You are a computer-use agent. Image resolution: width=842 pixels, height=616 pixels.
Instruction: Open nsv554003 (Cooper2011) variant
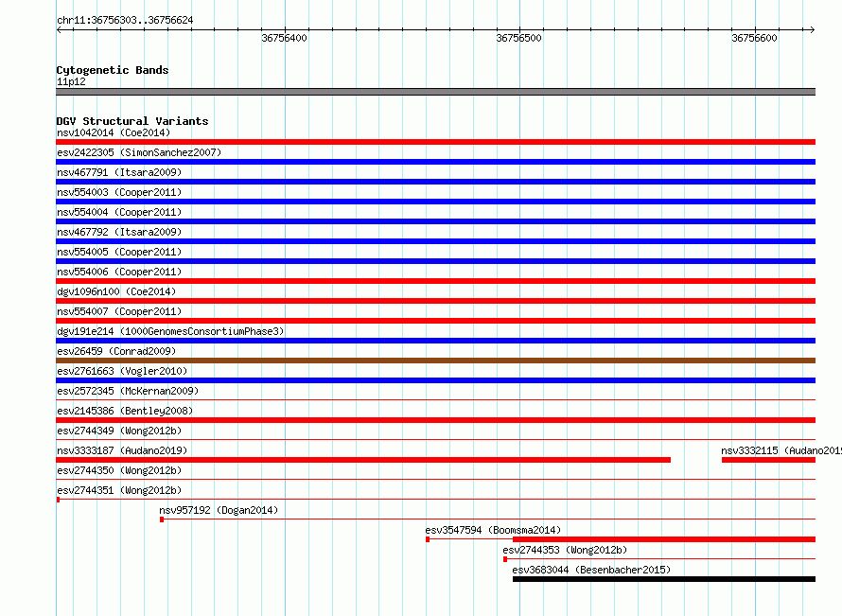pos(119,192)
